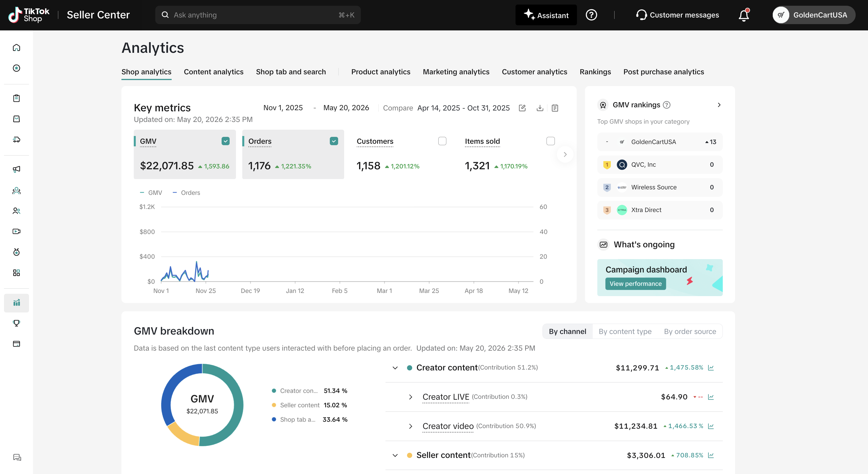Open the megaphone marketing icon in the sidebar
868x474 pixels.
(17, 169)
